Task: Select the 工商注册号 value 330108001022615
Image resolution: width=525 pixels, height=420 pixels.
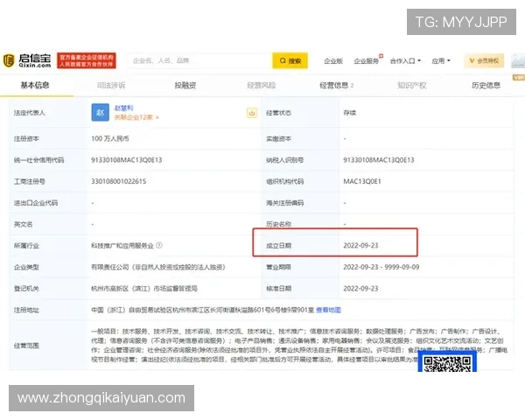Action: click(118, 181)
